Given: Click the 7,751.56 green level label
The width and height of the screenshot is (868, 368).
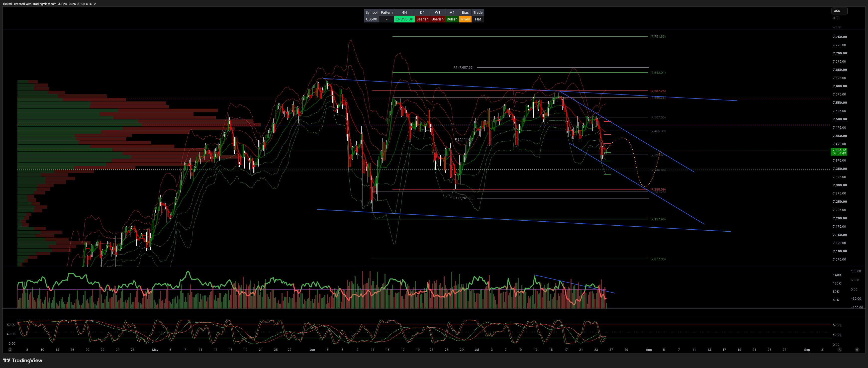Looking at the screenshot, I should coord(658,36).
